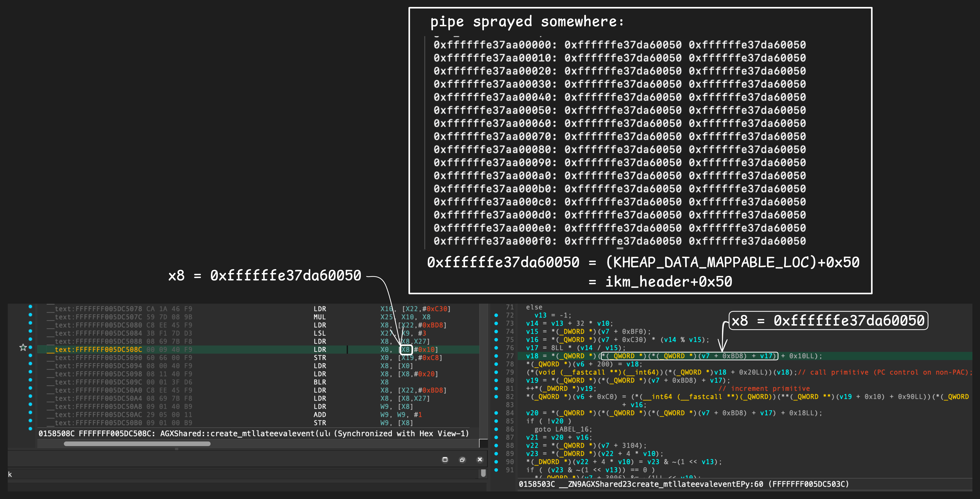
Task: Click the float/restore icon of output panel
Action: (462, 459)
